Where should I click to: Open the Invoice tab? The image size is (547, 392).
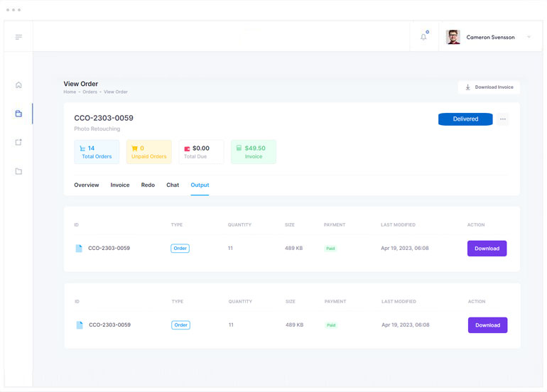click(120, 185)
